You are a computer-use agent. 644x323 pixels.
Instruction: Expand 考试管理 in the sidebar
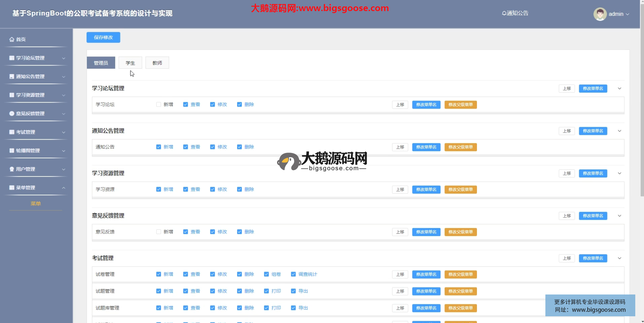coord(36,132)
